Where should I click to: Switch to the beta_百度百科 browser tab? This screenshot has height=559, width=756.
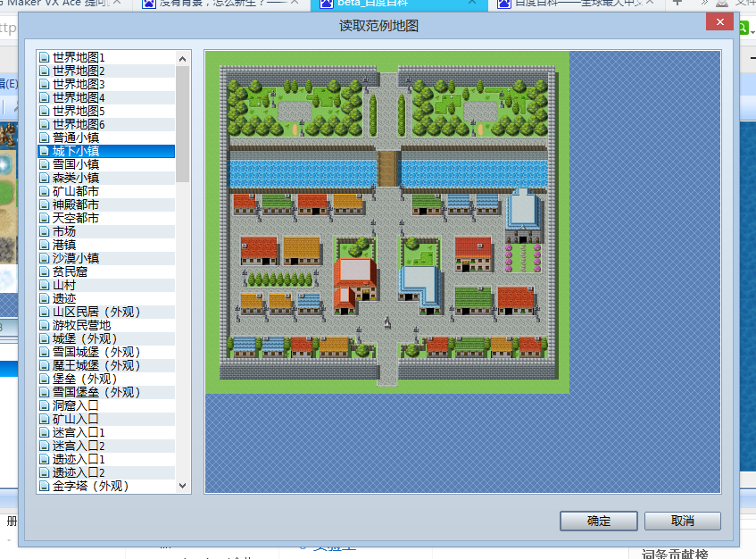(400, 4)
